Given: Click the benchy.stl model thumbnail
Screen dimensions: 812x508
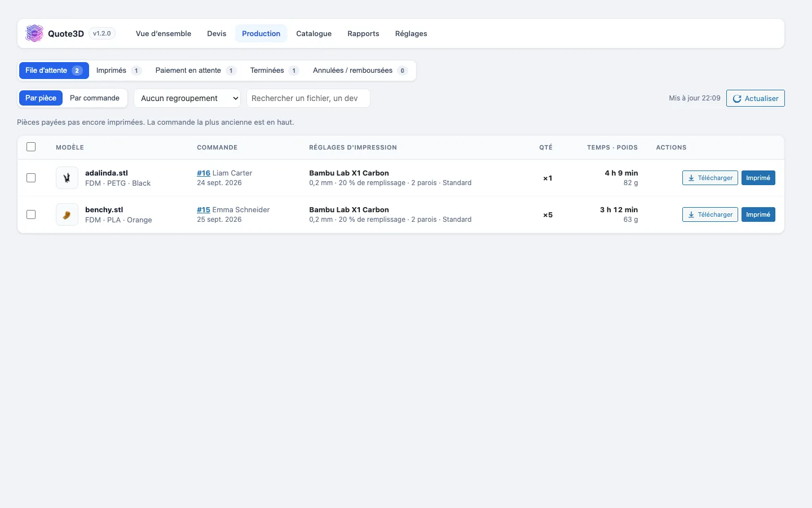Looking at the screenshot, I should coord(67,214).
